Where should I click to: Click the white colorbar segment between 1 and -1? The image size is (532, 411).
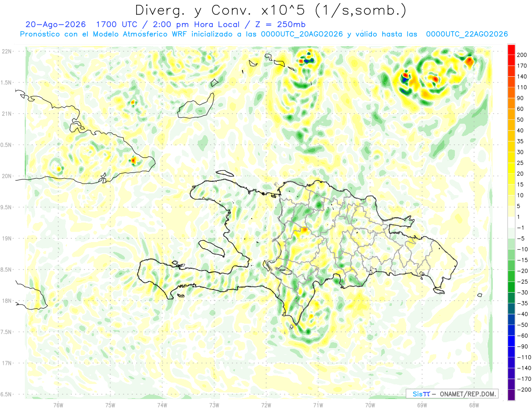coord(511,223)
